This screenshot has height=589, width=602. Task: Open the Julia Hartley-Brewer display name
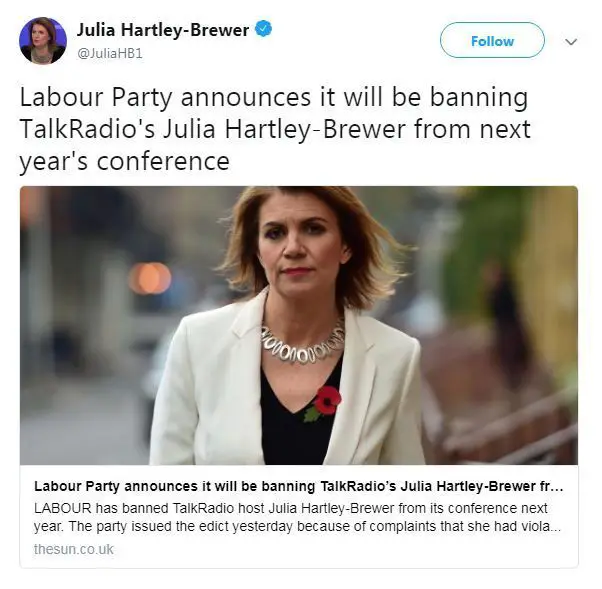[163, 30]
